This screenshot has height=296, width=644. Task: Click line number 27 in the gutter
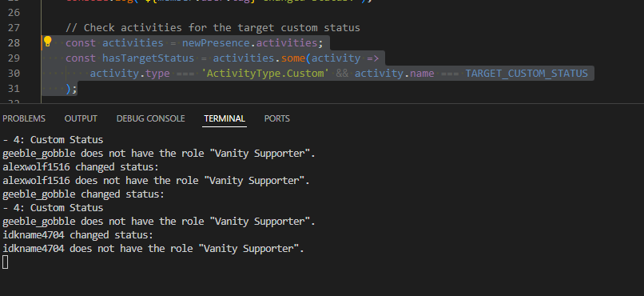14,27
